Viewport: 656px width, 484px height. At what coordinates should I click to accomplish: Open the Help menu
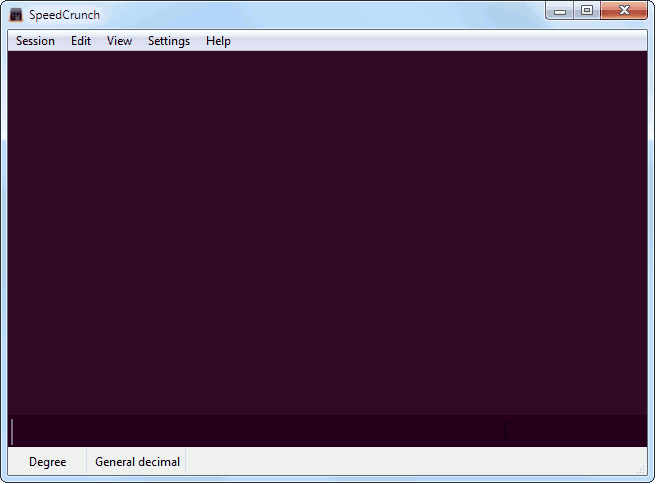[218, 41]
